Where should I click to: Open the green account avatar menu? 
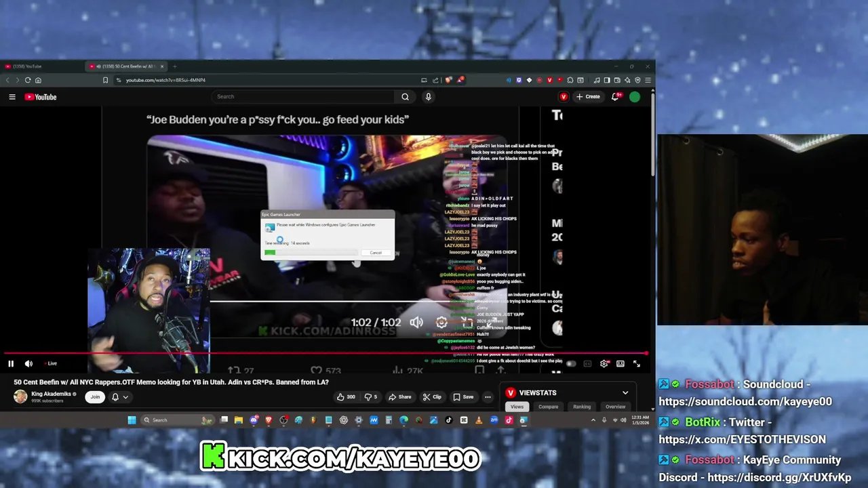(635, 97)
